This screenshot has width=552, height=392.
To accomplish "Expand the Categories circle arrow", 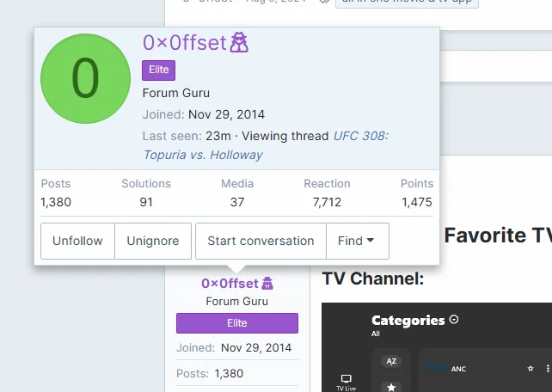I will pos(454,320).
